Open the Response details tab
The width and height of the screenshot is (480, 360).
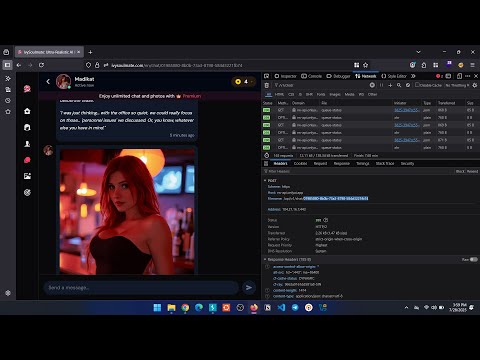click(x=342, y=163)
